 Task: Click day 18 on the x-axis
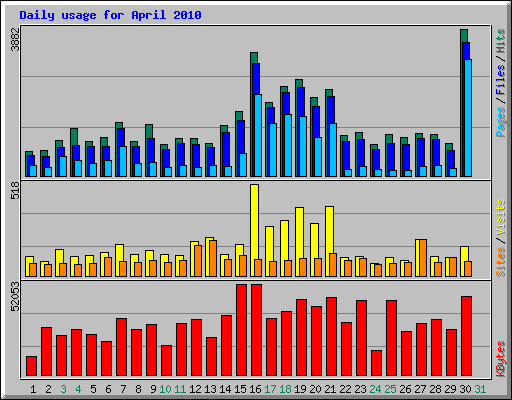click(285, 389)
